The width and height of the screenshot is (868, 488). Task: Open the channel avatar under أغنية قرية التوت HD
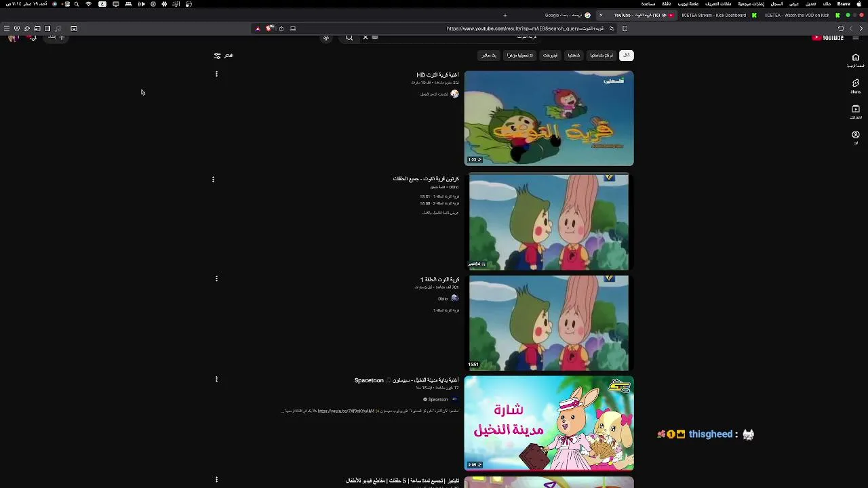pyautogui.click(x=454, y=94)
